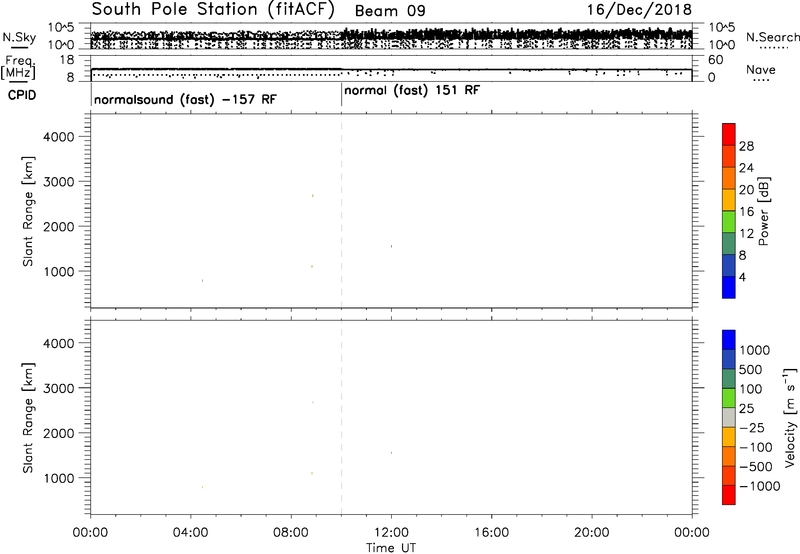This screenshot has height=554, width=800.
Task: Click the 'CPID' row label
Action: tap(22, 95)
